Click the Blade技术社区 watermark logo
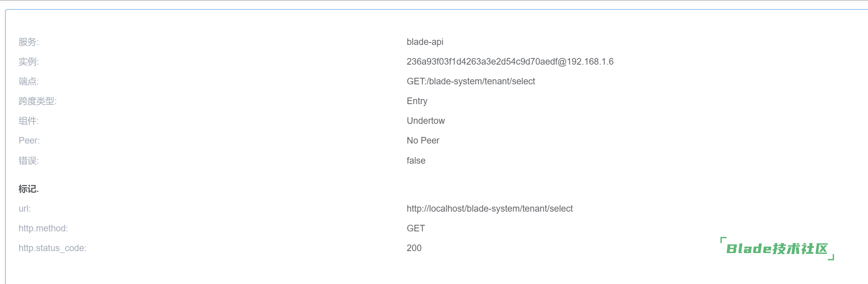Screen dimensions: 868x284 point(777,248)
